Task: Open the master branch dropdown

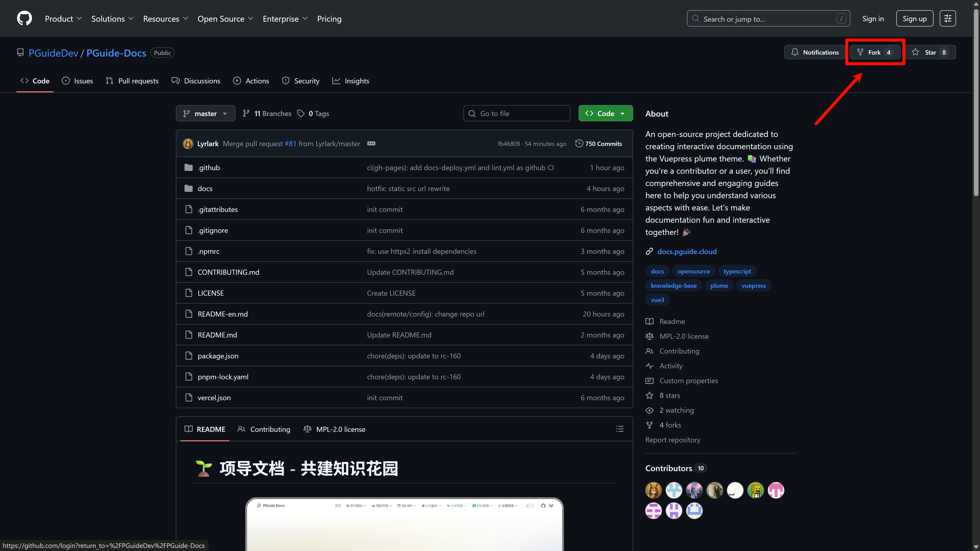Action: (205, 113)
